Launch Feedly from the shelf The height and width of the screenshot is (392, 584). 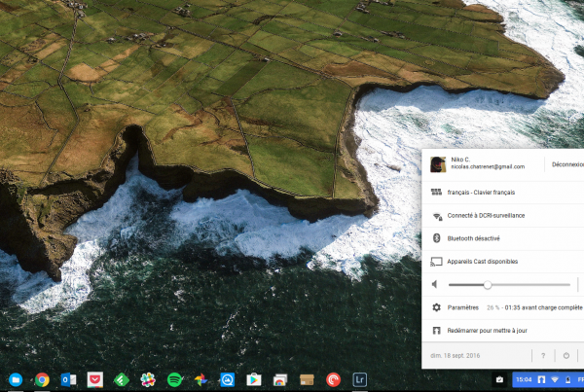(x=122, y=379)
